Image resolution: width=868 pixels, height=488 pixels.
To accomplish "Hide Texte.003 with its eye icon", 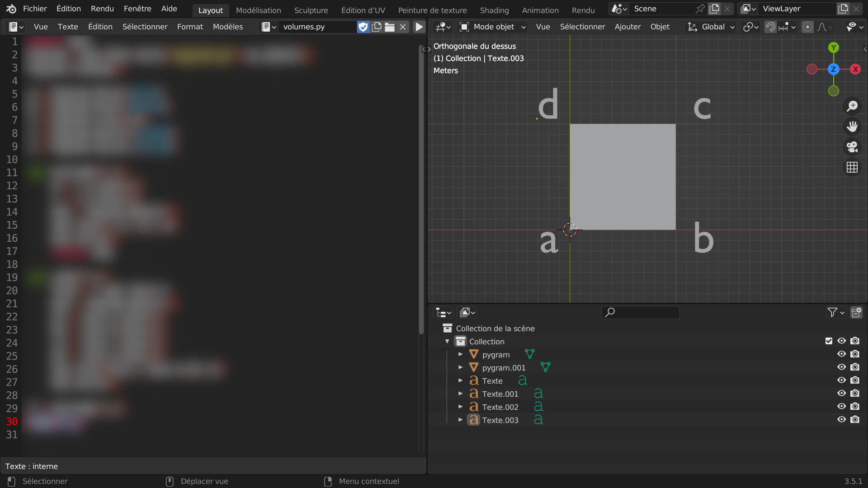I will pos(841,420).
